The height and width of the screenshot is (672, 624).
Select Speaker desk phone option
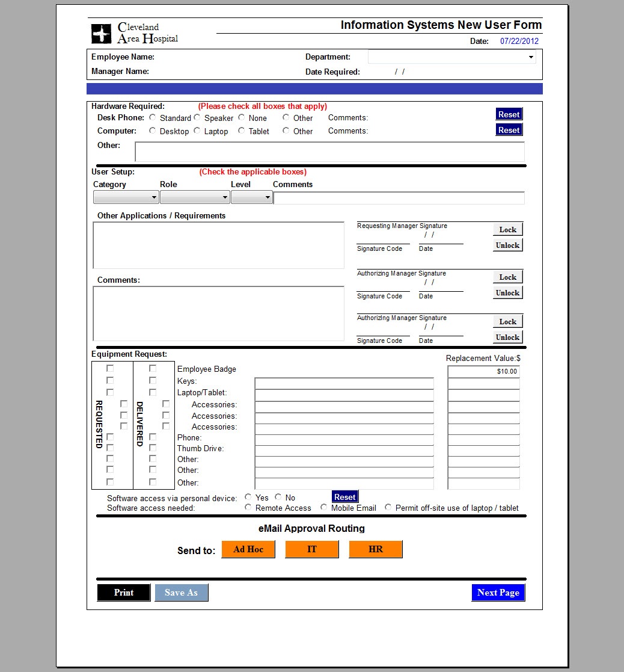[x=197, y=117]
